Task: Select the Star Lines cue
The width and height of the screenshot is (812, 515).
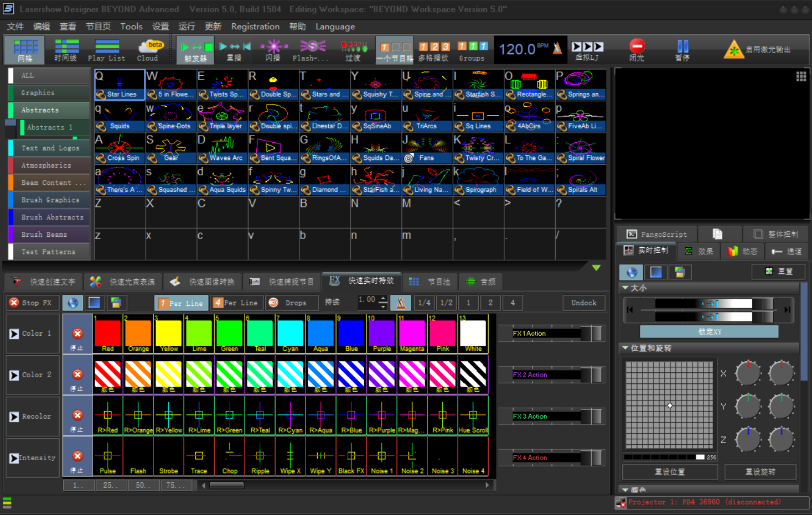Action: click(120, 85)
